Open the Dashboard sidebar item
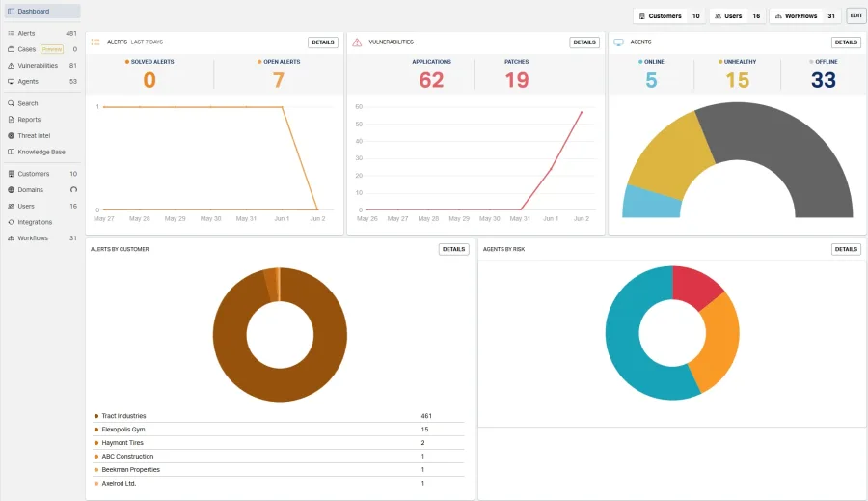This screenshot has height=501, width=868. [x=42, y=11]
